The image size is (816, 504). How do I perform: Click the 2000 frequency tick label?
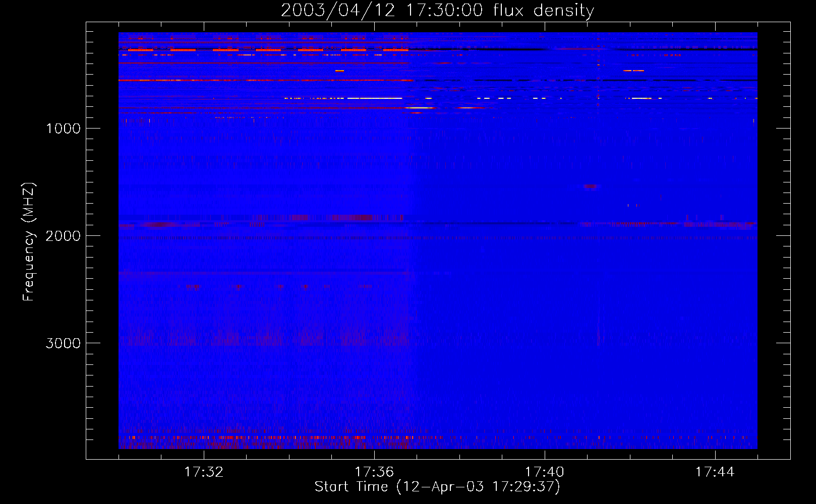pos(63,236)
